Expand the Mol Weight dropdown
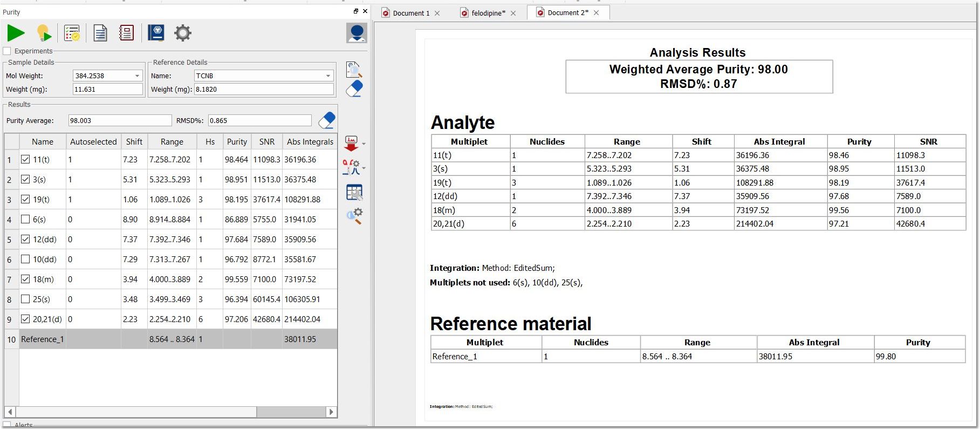 coord(137,76)
